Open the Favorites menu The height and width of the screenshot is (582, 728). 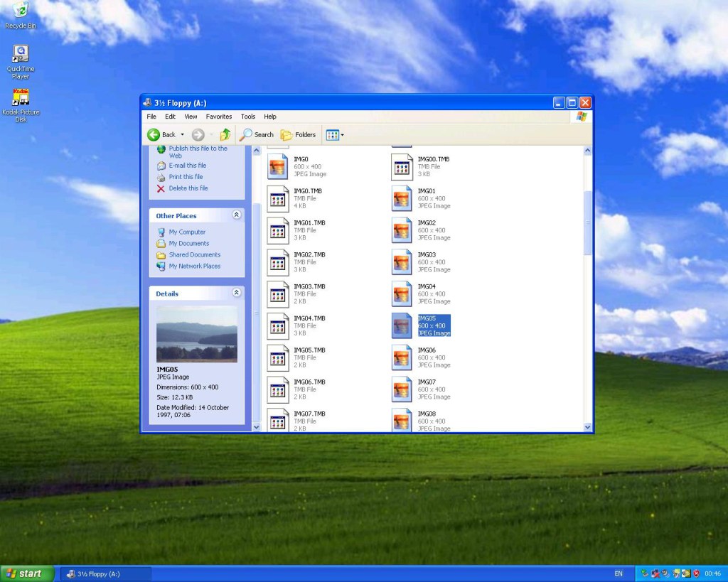(219, 117)
